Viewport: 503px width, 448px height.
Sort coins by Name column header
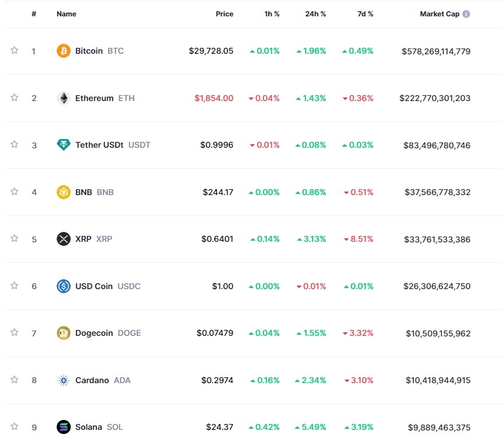[x=67, y=14]
